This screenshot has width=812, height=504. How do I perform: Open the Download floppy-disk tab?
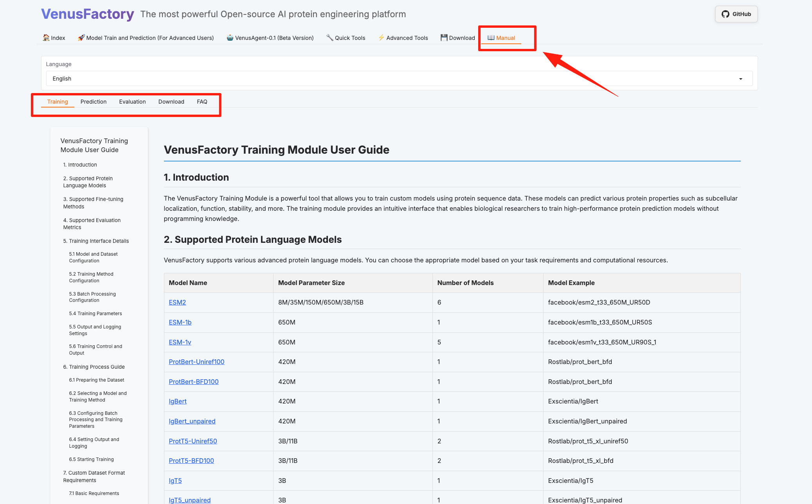[457, 38]
